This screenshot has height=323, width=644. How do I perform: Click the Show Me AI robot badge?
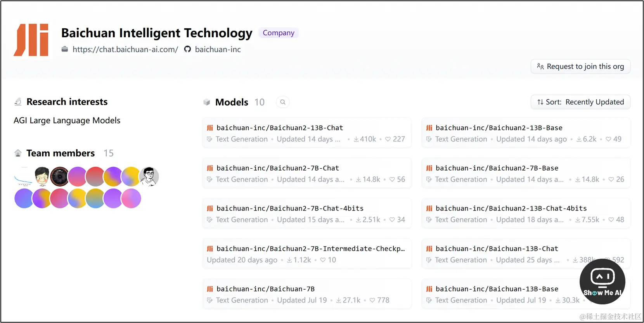(x=602, y=282)
